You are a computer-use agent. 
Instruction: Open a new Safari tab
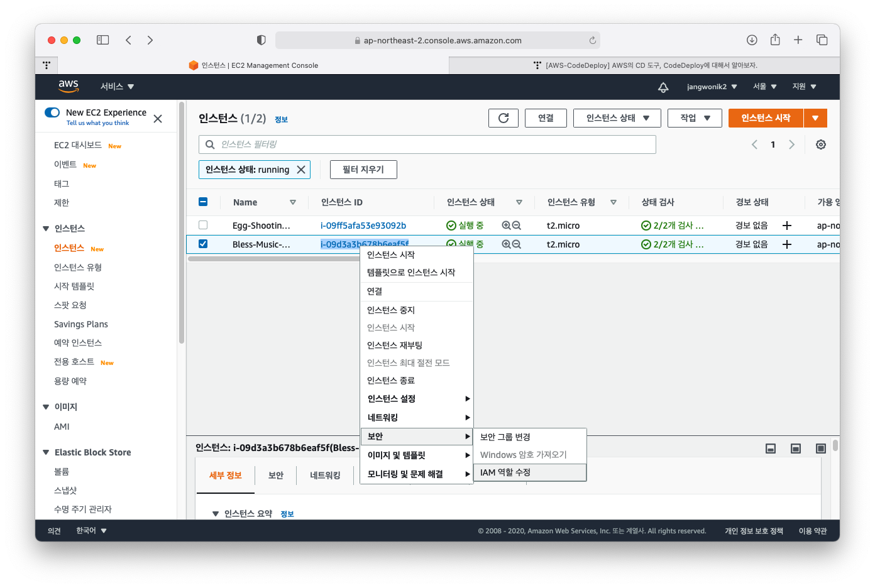[798, 40]
